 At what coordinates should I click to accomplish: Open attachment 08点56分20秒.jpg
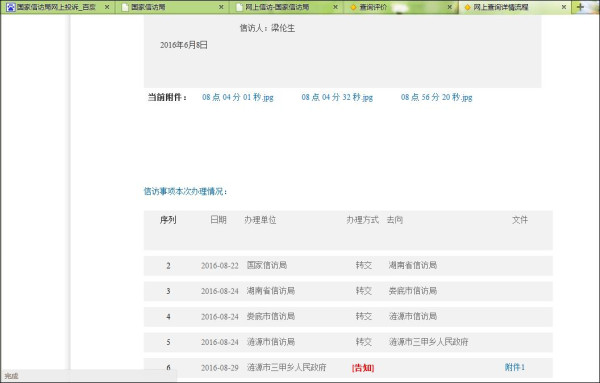(437, 97)
